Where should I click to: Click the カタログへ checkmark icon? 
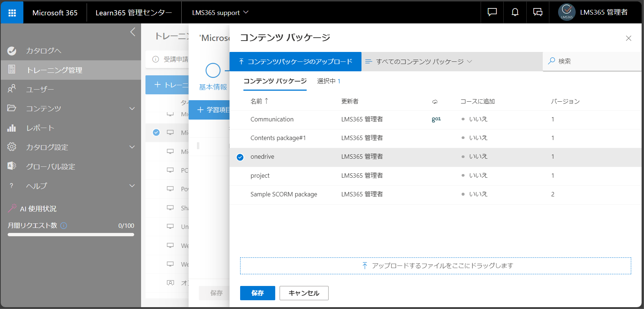click(x=12, y=51)
